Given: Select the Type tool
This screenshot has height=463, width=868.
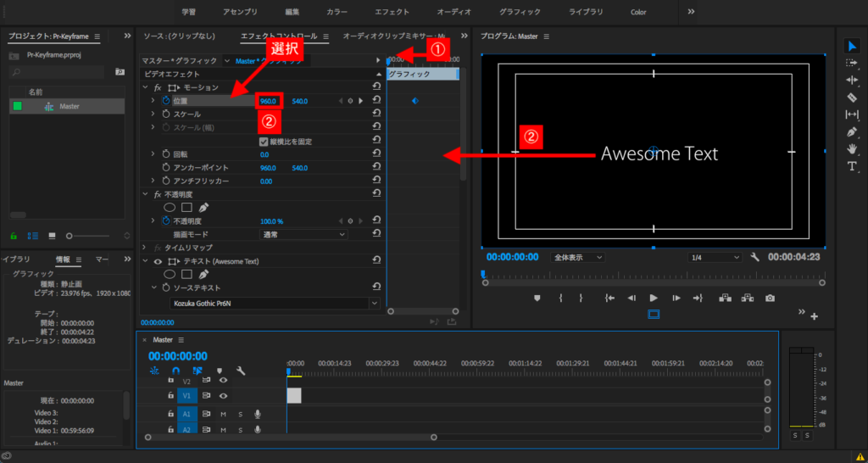Looking at the screenshot, I should (852, 167).
